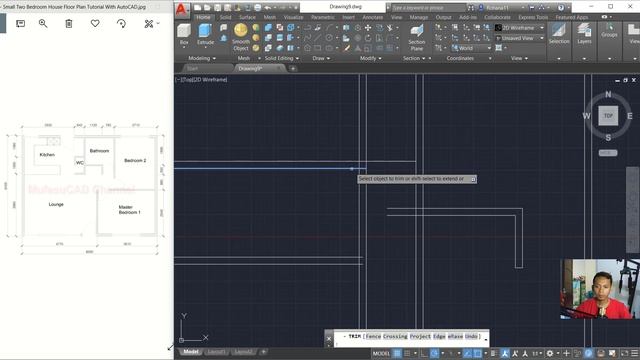This screenshot has width=640, height=360.
Task: Click the Undo arrow in quick access toolbar
Action: (268, 7)
